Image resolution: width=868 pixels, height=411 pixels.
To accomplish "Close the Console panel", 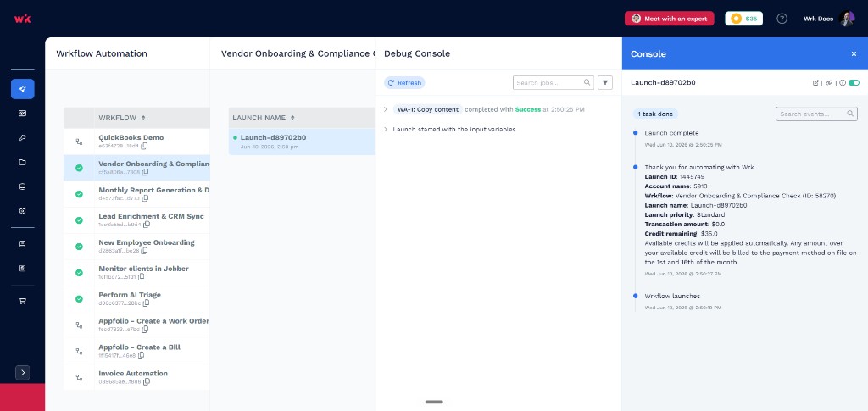I will pos(854,53).
